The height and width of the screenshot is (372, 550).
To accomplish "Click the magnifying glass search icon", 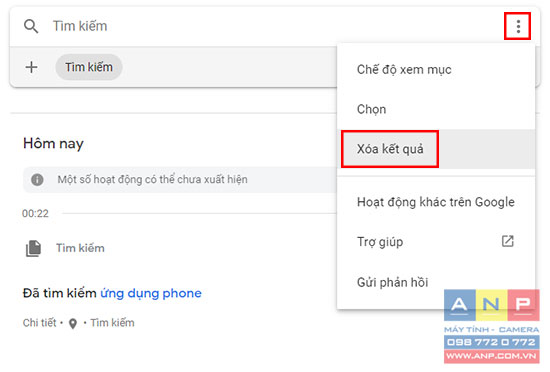I will (31, 26).
